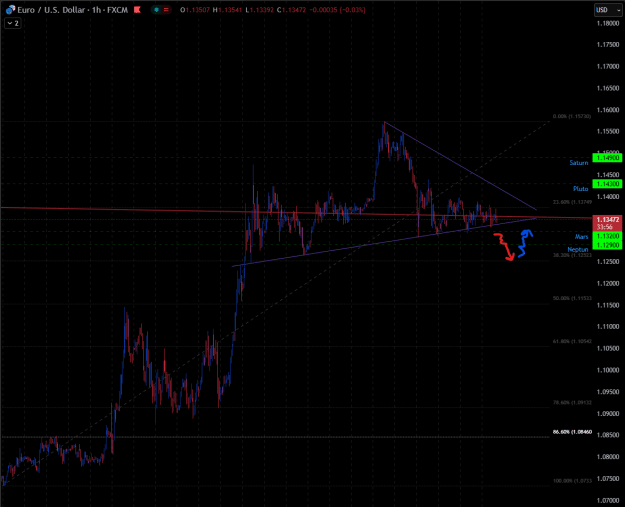Click the 61.80% Fibonacci level label
Viewport: 625px width, 507px height.
[572, 341]
